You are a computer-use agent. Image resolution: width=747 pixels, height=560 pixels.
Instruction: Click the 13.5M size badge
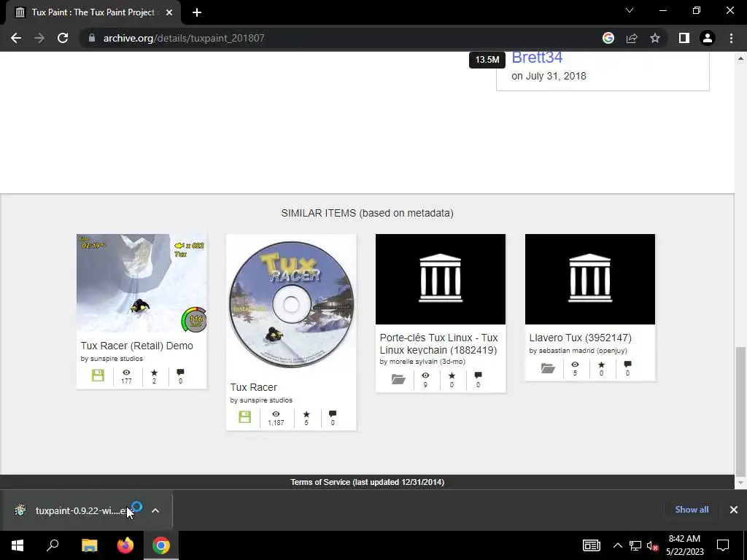point(487,60)
